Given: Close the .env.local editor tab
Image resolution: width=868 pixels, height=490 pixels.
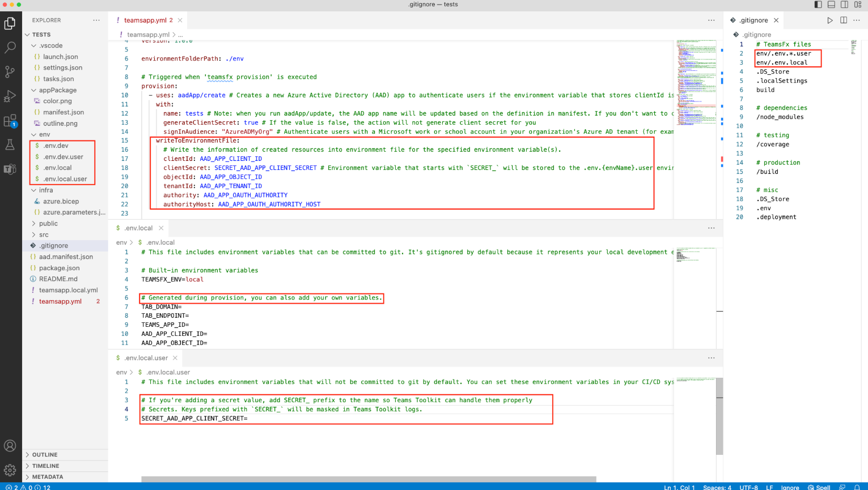Looking at the screenshot, I should point(161,228).
